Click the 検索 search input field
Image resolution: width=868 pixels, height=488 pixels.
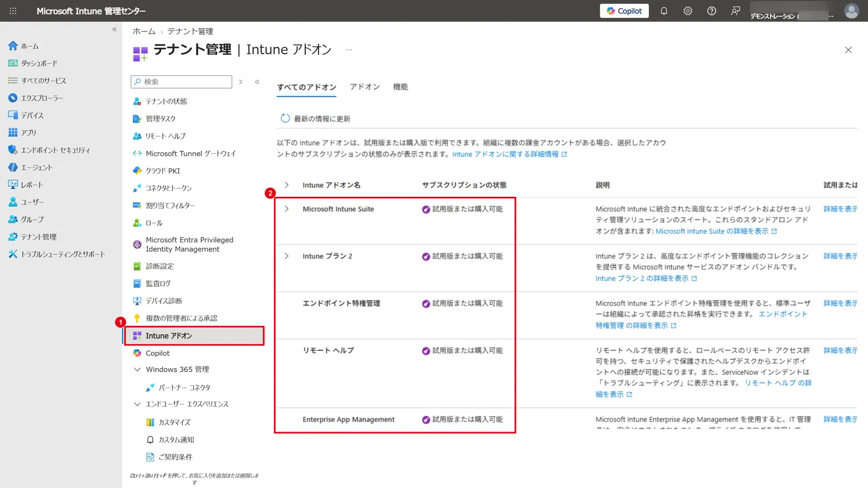pyautogui.click(x=181, y=82)
